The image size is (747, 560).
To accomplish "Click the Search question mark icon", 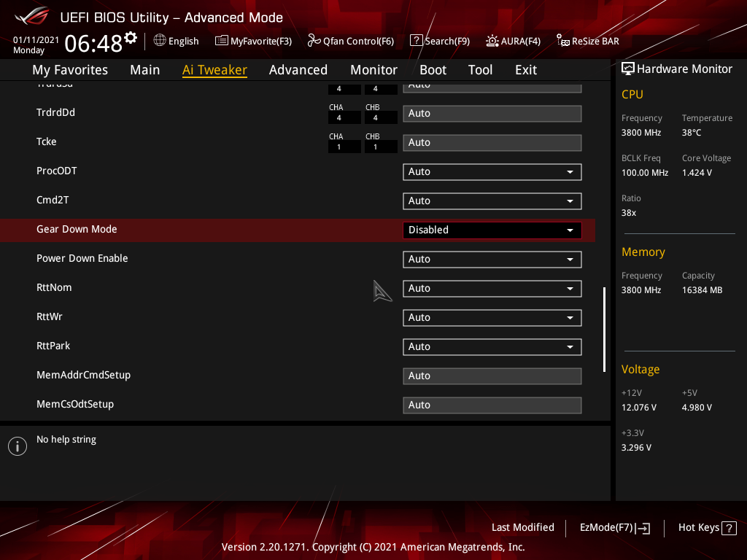I will 416,41.
